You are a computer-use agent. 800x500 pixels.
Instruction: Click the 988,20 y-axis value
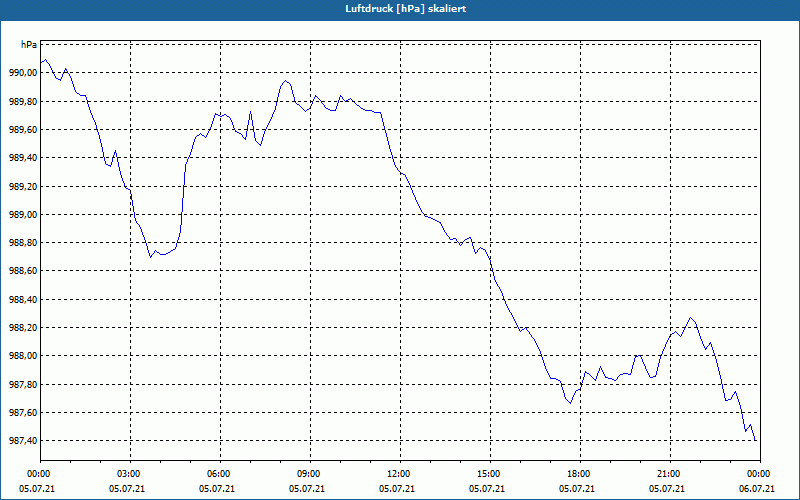23,328
